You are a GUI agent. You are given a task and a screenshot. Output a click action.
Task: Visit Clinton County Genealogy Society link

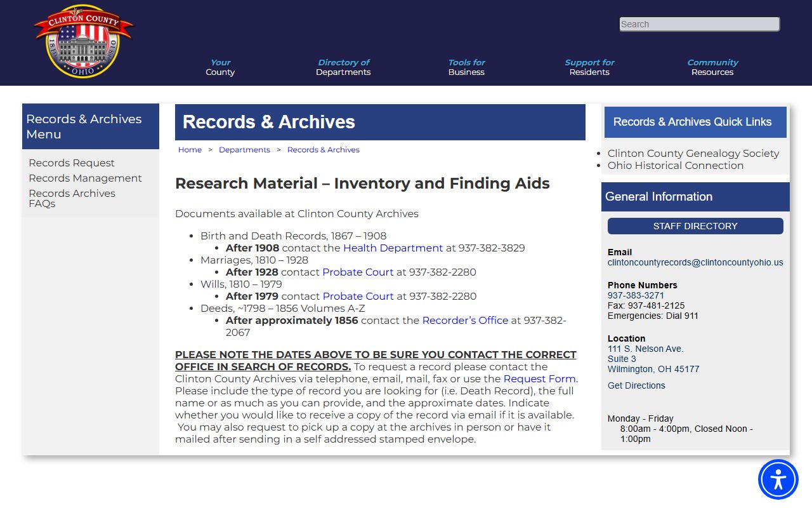693,154
